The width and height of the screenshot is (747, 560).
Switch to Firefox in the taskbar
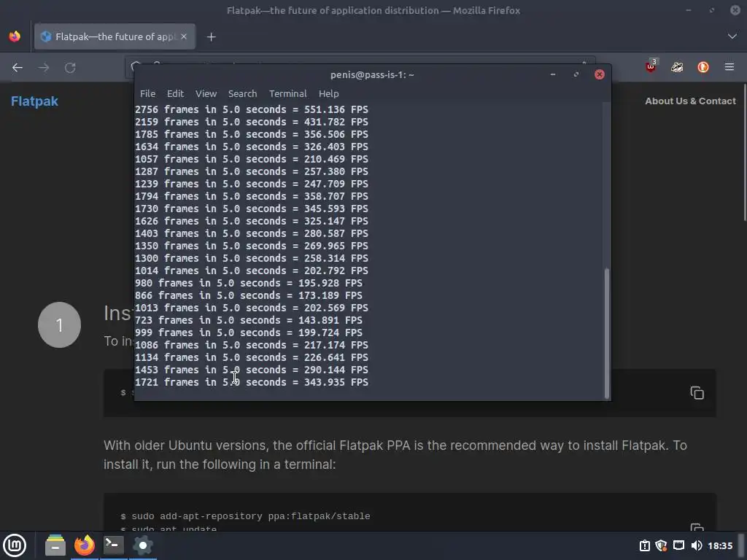(85, 545)
